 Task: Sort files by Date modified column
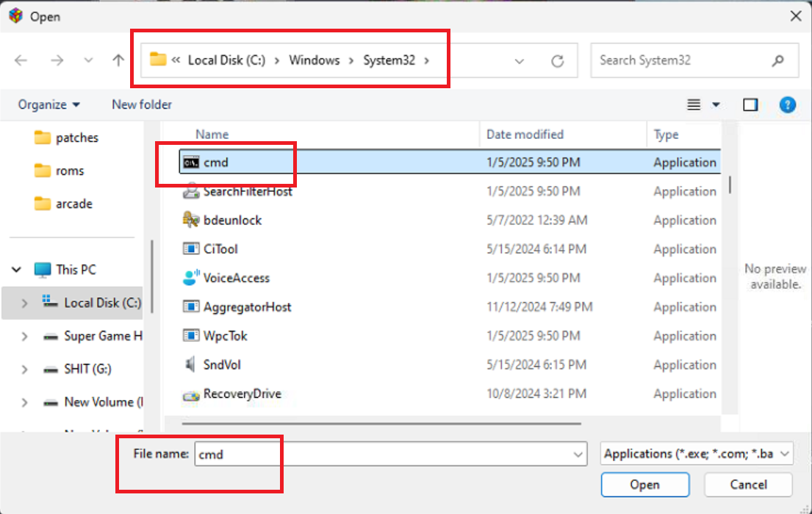[x=525, y=135]
